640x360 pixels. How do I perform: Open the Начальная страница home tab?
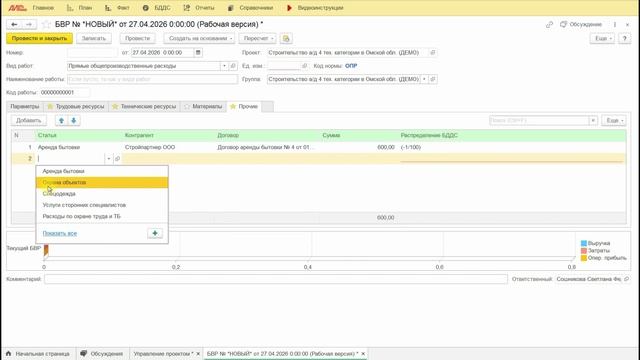click(38, 353)
